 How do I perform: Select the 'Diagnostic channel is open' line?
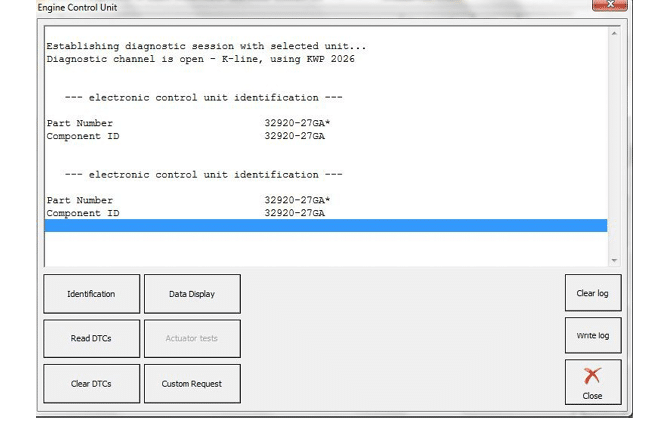tap(200, 59)
